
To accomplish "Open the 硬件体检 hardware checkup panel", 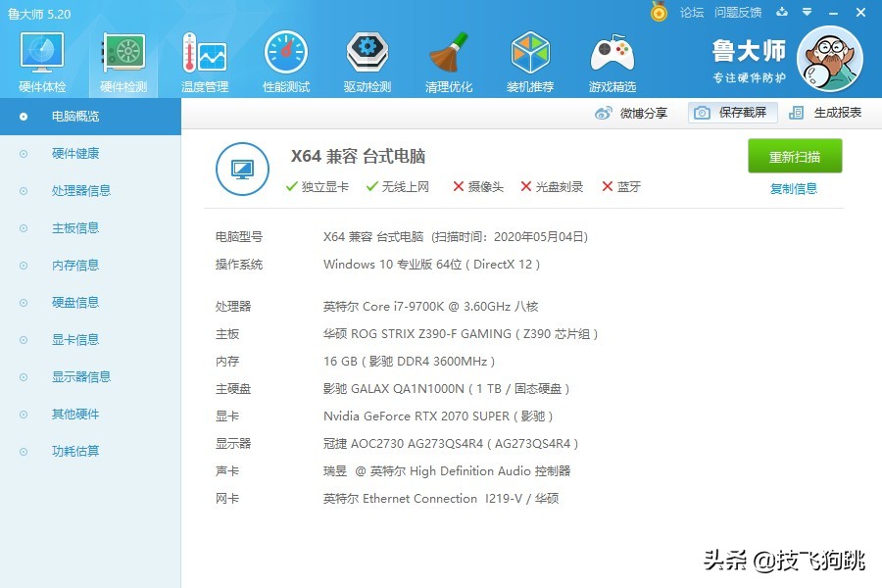I will click(x=40, y=59).
